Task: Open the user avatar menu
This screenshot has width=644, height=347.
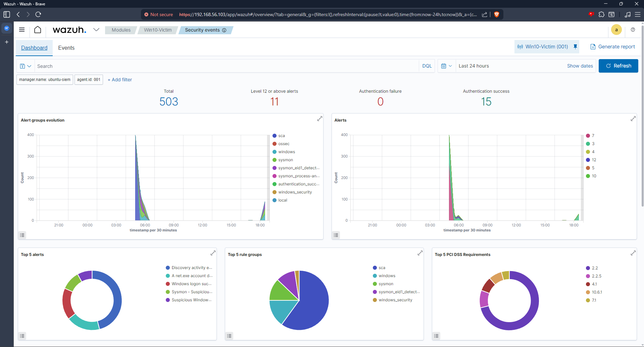Action: (616, 30)
